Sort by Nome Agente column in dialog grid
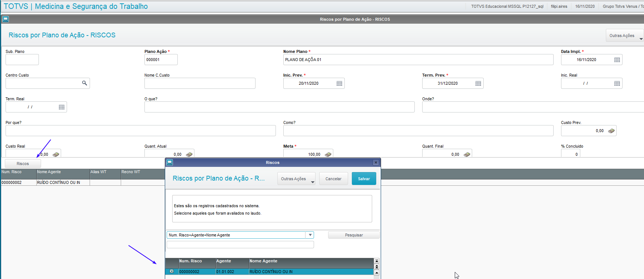This screenshot has width=644, height=279. pos(311,263)
